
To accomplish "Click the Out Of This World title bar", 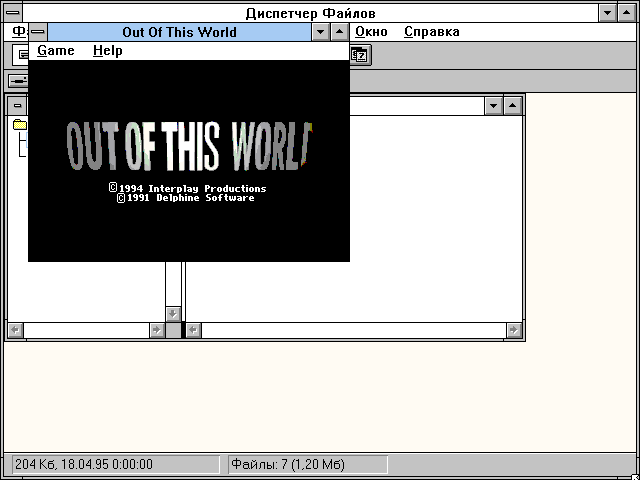I will tap(180, 32).
